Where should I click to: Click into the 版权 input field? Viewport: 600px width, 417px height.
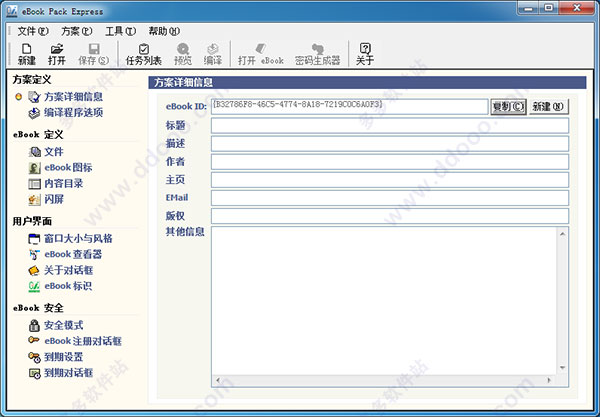(390, 216)
